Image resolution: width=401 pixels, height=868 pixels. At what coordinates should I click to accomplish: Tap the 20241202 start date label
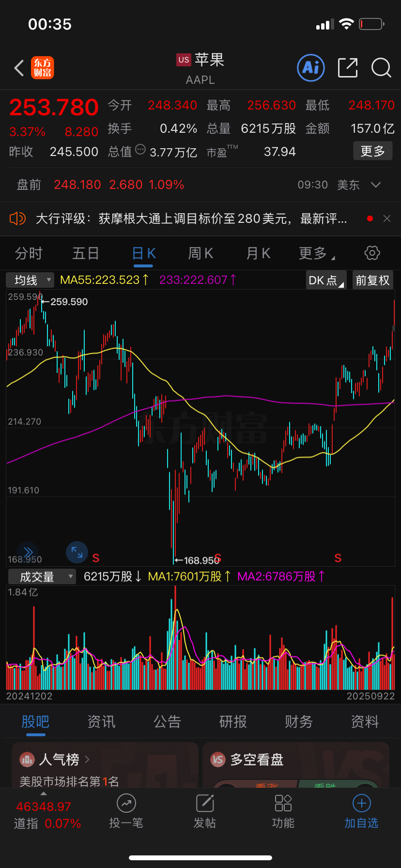29,696
